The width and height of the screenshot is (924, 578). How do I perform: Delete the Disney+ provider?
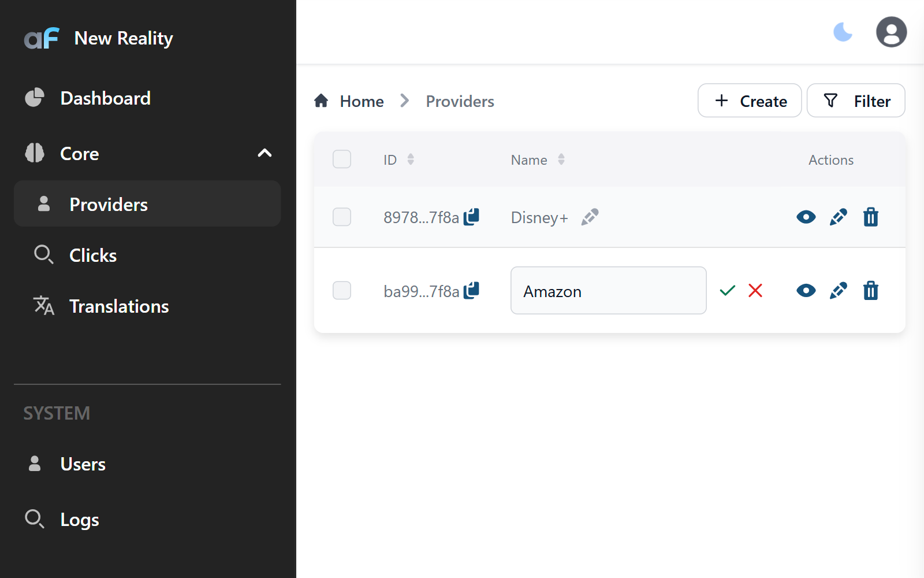click(x=871, y=217)
